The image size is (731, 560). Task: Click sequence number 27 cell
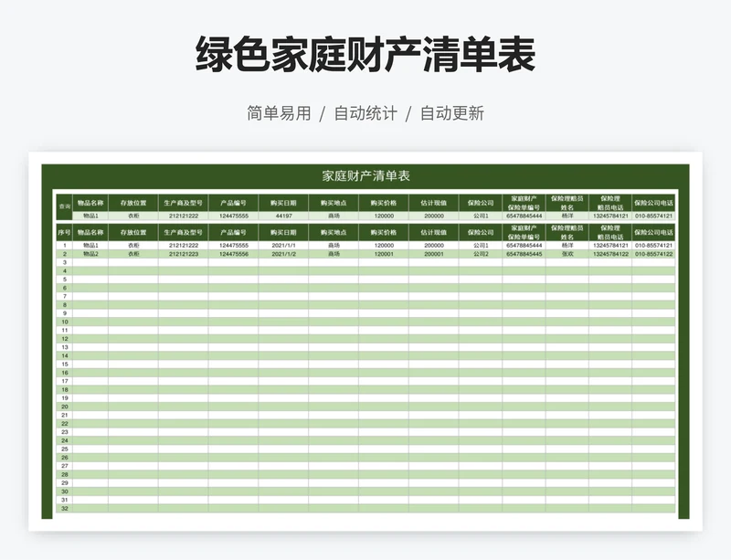64,466
